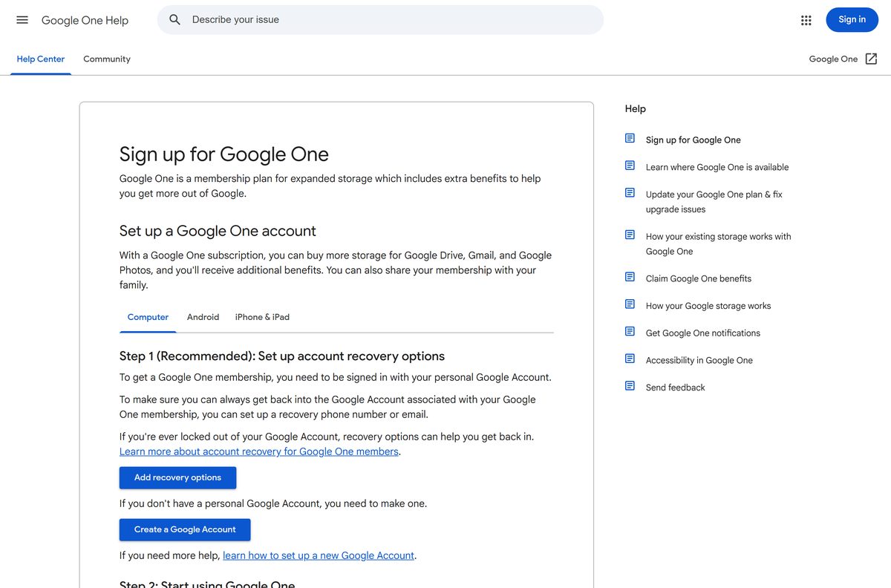Click the Sign up for Google One page heading
891x588 pixels.
click(224, 154)
